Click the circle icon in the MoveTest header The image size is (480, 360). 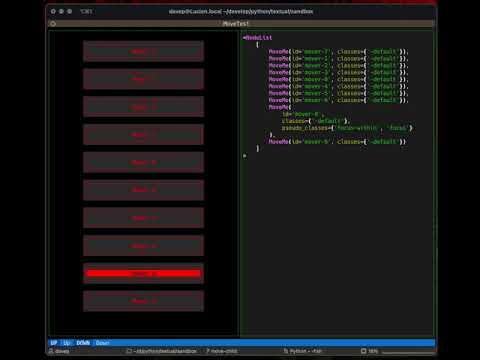click(x=53, y=24)
